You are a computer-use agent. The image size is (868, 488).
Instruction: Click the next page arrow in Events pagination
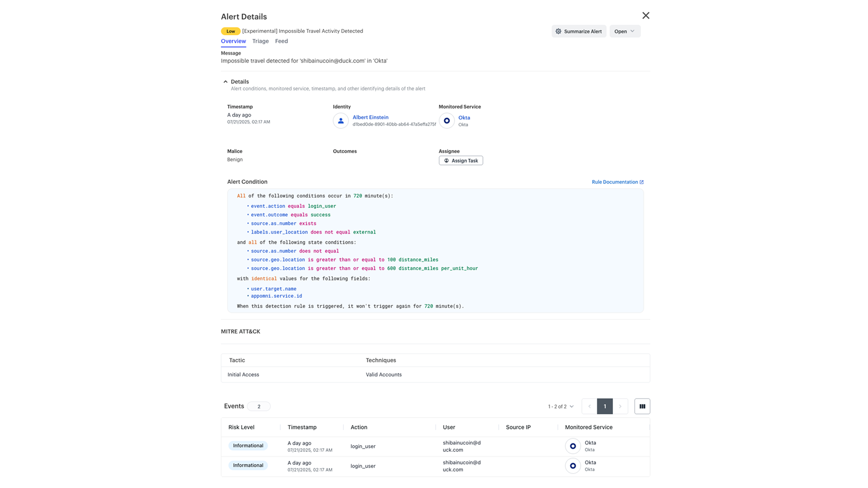(x=620, y=406)
